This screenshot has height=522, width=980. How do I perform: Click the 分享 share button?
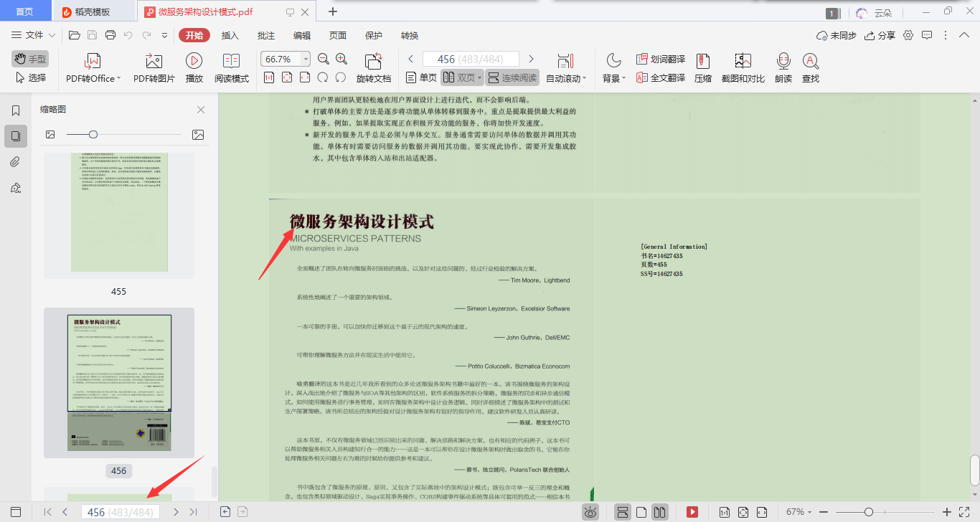click(880, 35)
